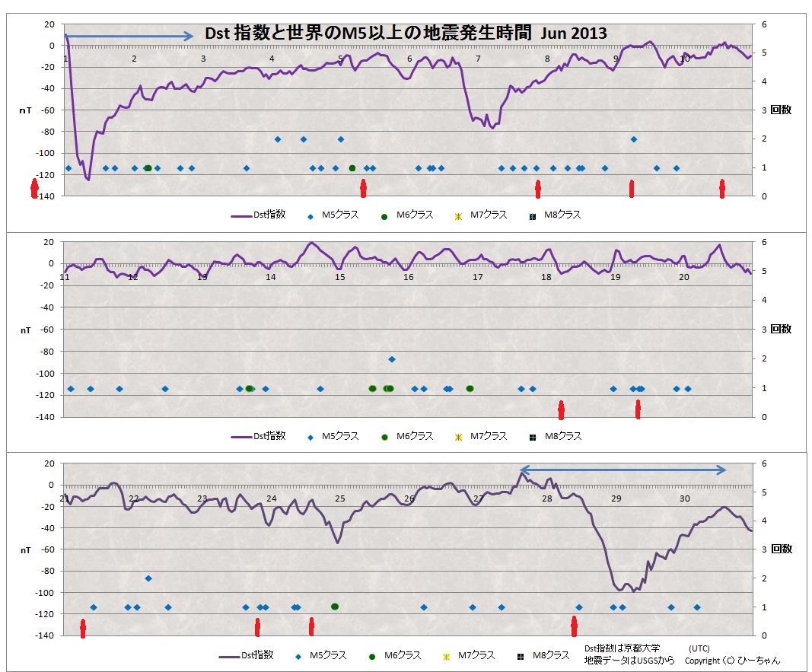
Task: Select the M7クラス star legend marker in middle chart
Action: (458, 437)
